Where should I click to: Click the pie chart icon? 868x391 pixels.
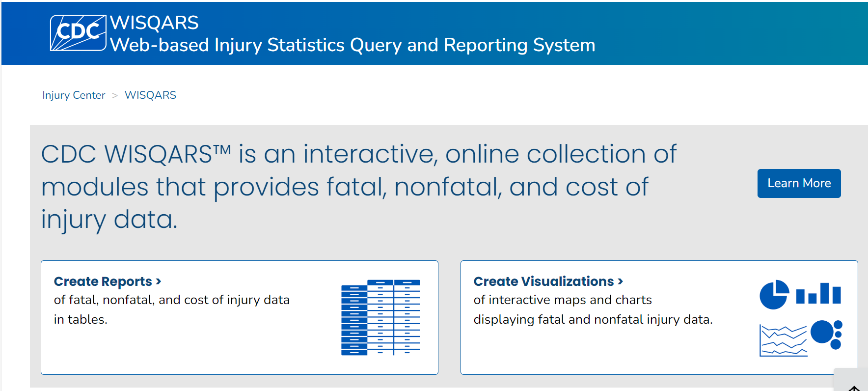[774, 295]
